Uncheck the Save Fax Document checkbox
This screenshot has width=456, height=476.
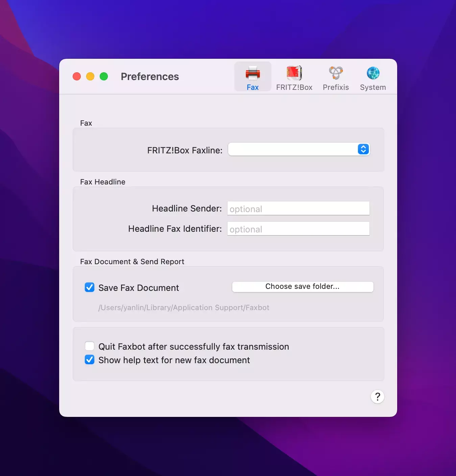pos(90,287)
